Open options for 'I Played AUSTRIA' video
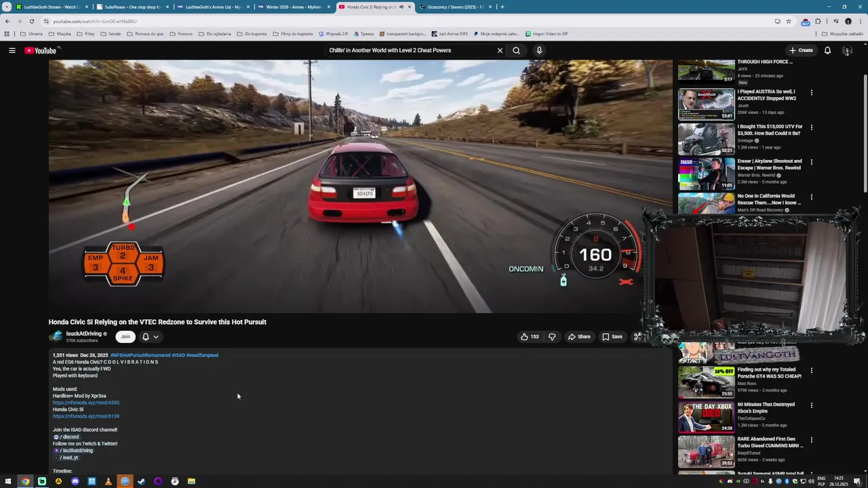The height and width of the screenshot is (488, 868). coord(811,92)
